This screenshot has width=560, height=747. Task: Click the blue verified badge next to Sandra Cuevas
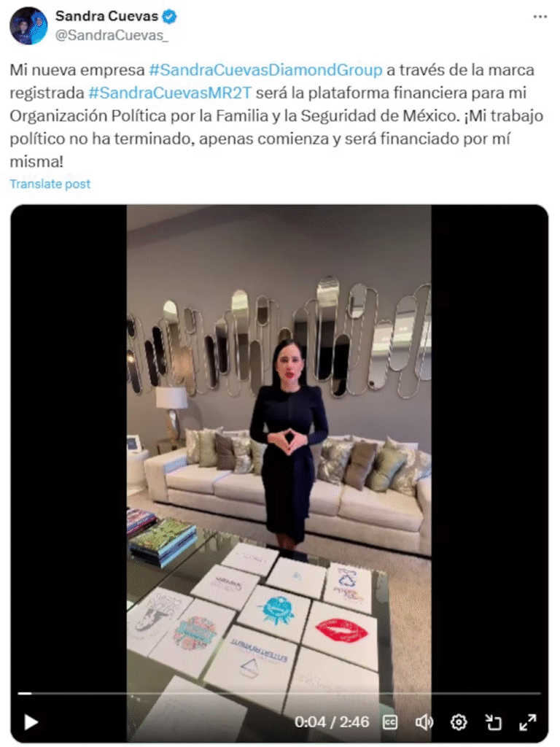tap(169, 17)
